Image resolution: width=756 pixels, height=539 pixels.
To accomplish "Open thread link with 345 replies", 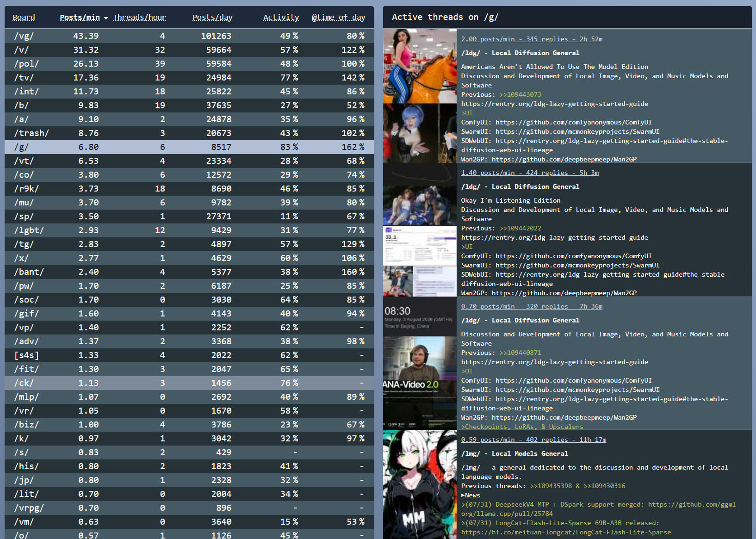I will coord(532,39).
